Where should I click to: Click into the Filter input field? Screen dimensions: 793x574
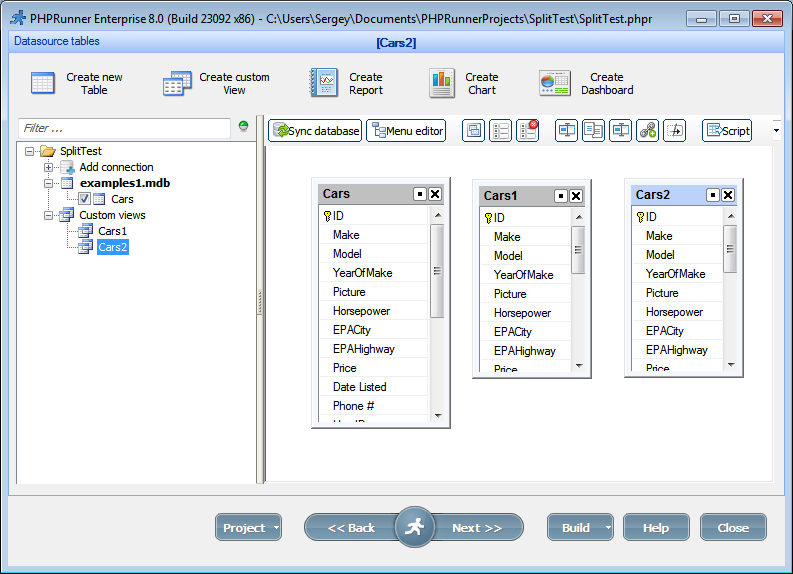[x=124, y=128]
